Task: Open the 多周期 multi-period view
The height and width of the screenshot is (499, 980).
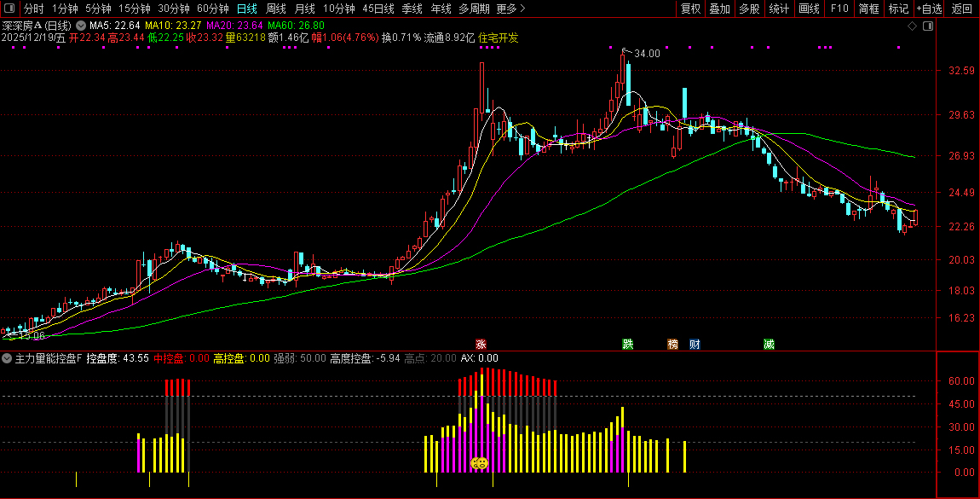Action: [474, 9]
